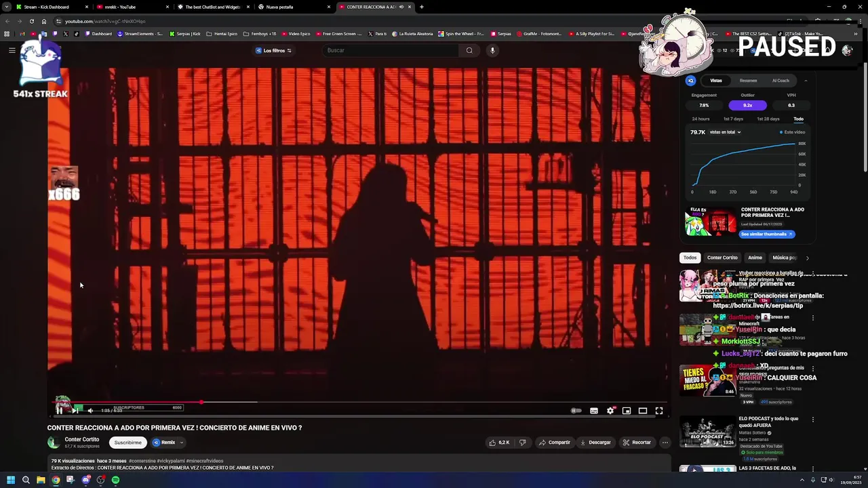Open the Windows Start menu
Viewport: 868px width, 488px height.
(11, 480)
